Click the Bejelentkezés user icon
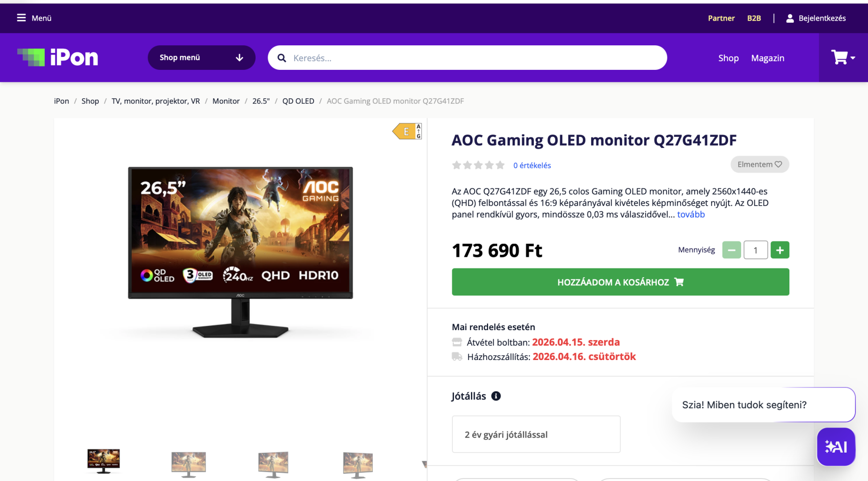The height and width of the screenshot is (481, 868). tap(790, 18)
